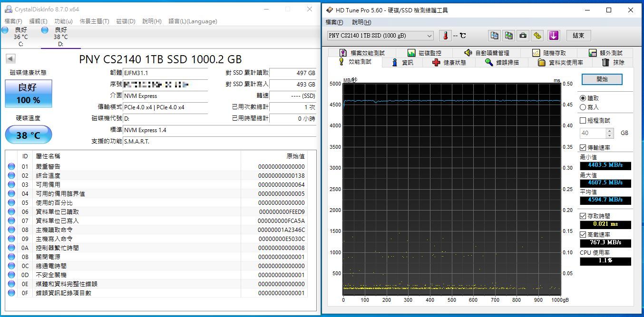Click the short stroke GB stepper arrows
The height and width of the screenshot is (317, 644).
[x=610, y=133]
